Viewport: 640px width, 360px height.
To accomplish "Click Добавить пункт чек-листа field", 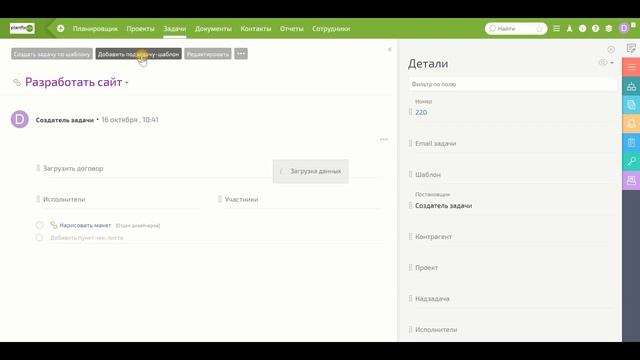I will coord(87,238).
